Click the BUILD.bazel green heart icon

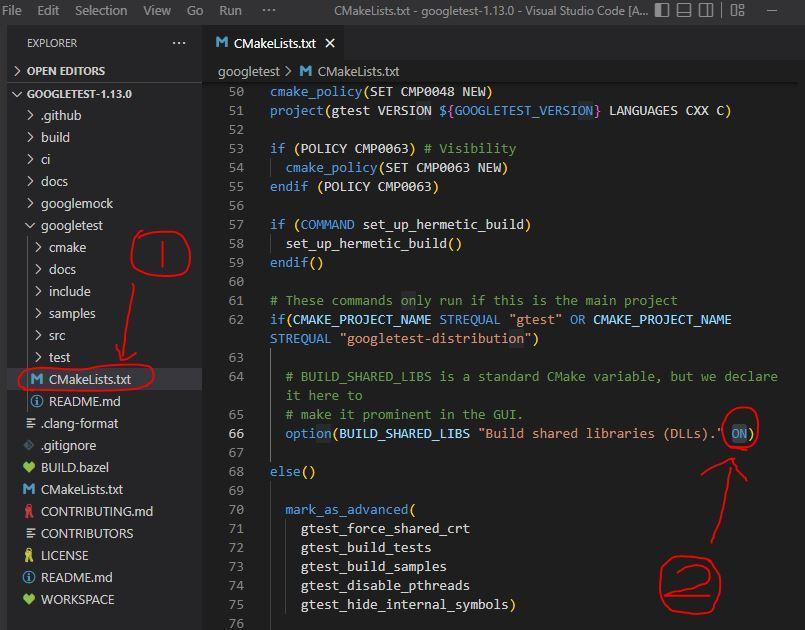coord(29,468)
